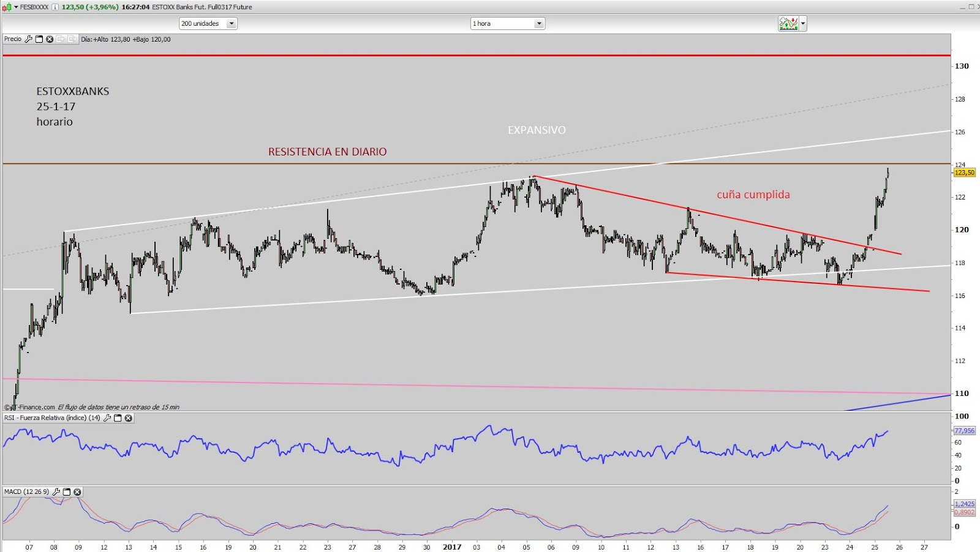
Task: Click the info icon next to FESBXXXX
Action: pos(55,7)
